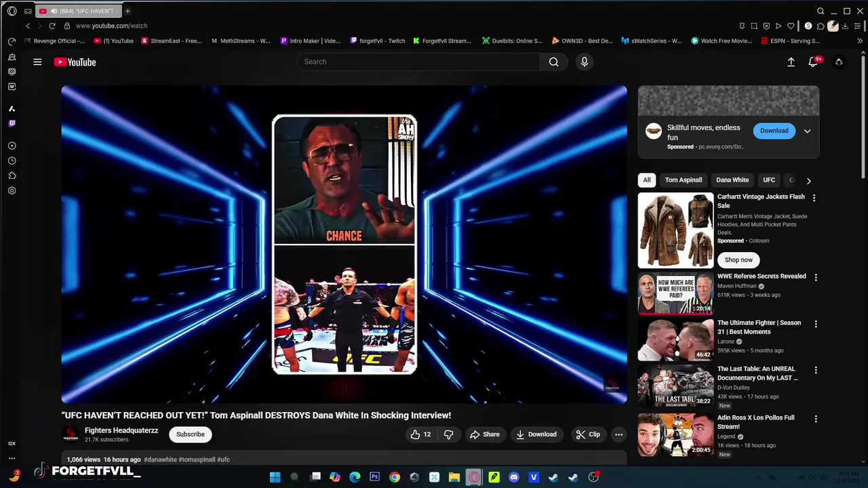Open the YouTube upload/create icon

[x=791, y=62]
